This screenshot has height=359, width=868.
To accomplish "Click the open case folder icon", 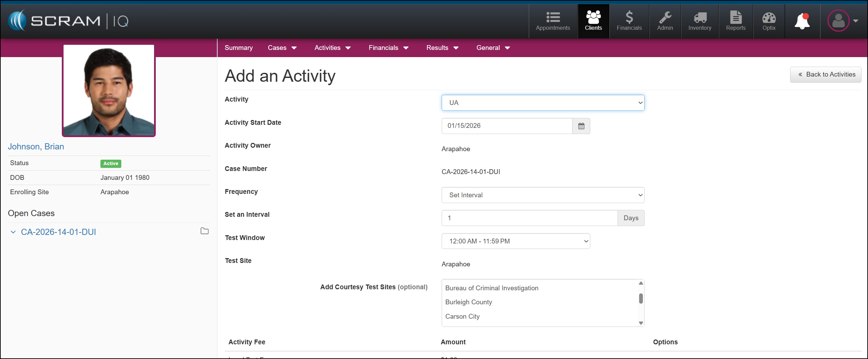I will point(204,231).
